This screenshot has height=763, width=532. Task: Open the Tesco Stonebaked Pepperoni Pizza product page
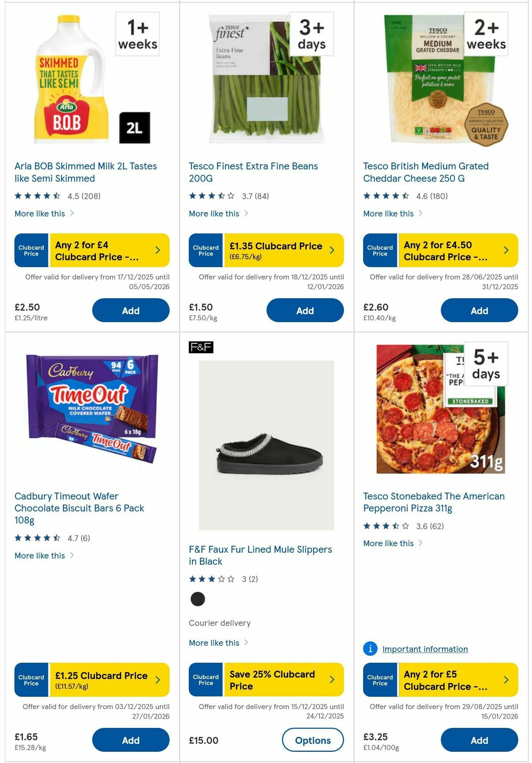(x=434, y=502)
